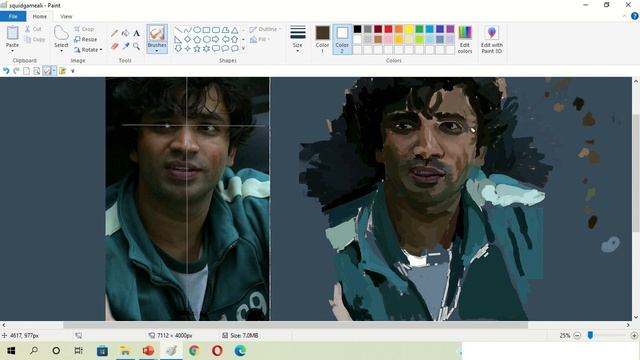Zoom in with the plus button
640x360 pixels.
tap(634, 336)
